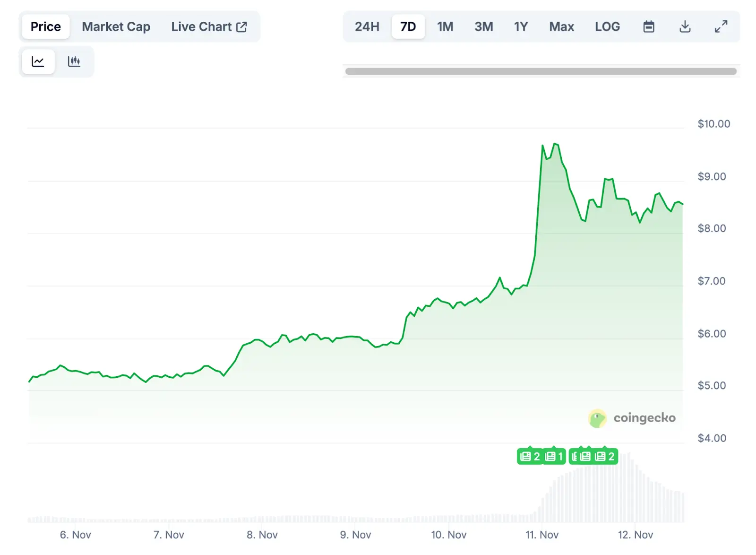The image size is (756, 555).
Task: Click the $7.00 price axis label
Action: [712, 281]
